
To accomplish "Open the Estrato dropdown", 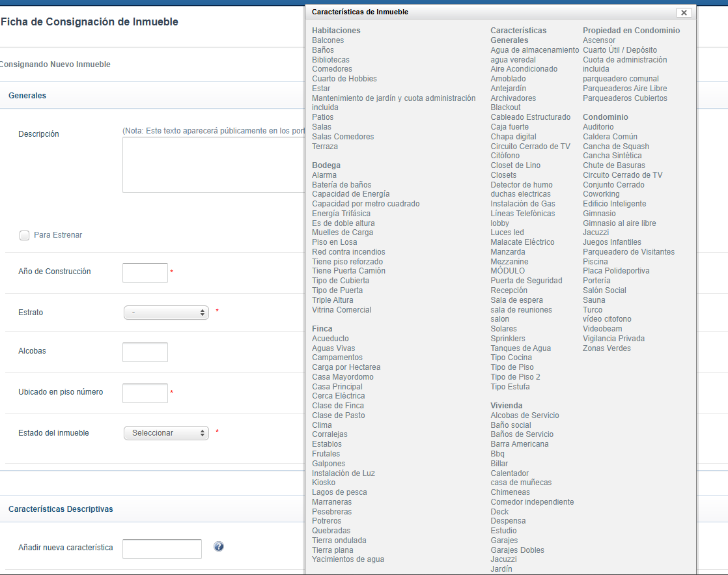I will tap(166, 313).
